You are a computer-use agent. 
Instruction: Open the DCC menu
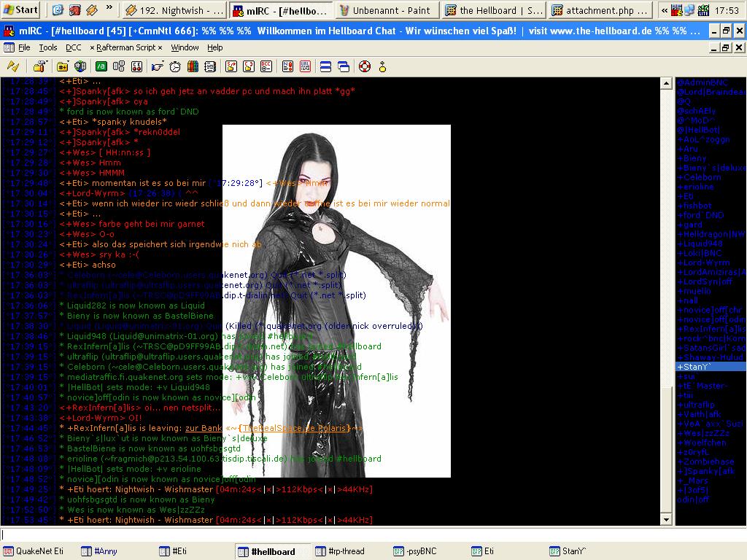pyautogui.click(x=74, y=47)
